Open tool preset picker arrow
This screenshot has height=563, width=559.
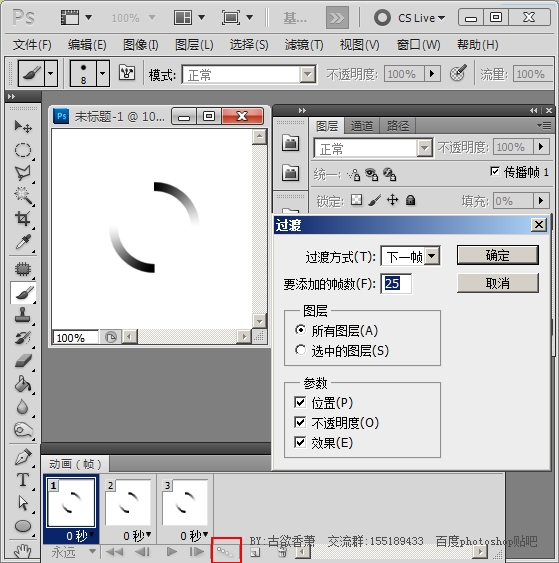pos(51,73)
